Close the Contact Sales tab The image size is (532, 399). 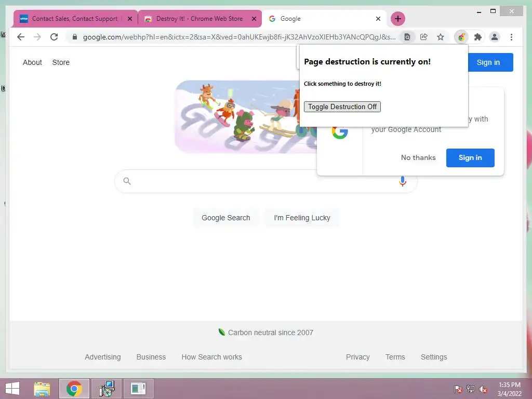(x=129, y=19)
